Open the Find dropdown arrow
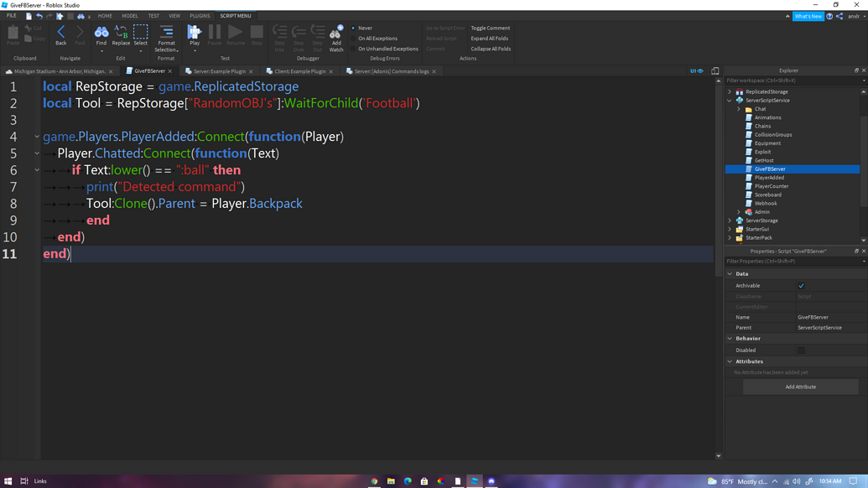Screen dimensions: 868x488 (101, 51)
